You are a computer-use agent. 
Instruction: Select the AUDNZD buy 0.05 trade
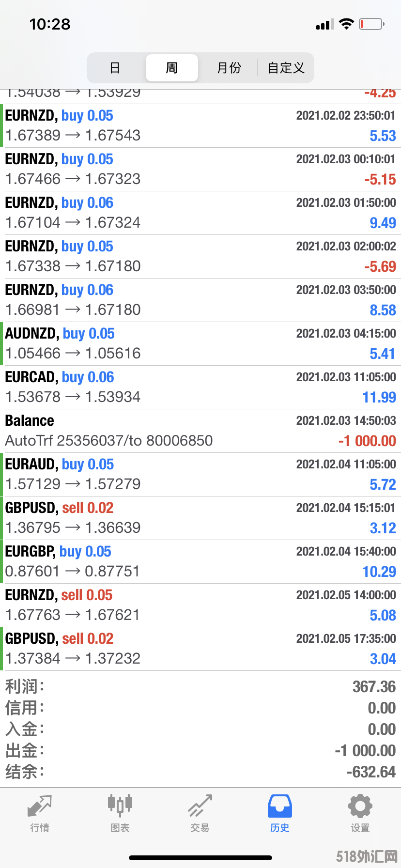(200, 344)
